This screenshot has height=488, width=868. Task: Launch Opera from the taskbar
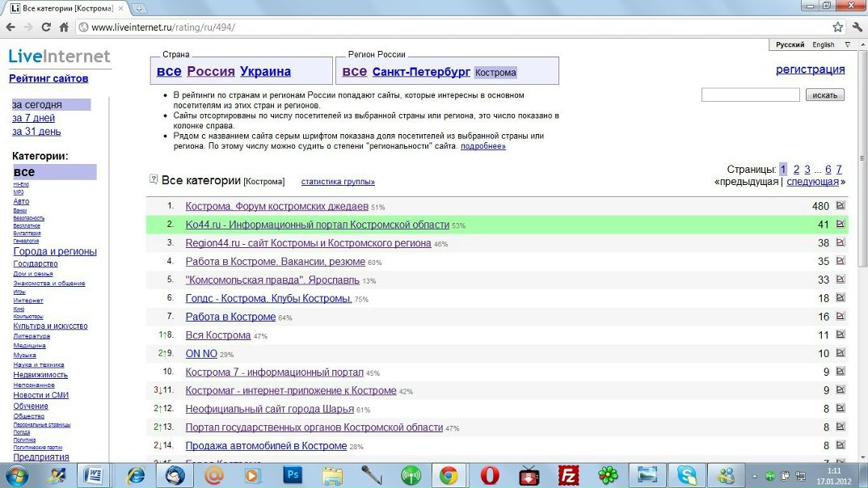tap(489, 475)
